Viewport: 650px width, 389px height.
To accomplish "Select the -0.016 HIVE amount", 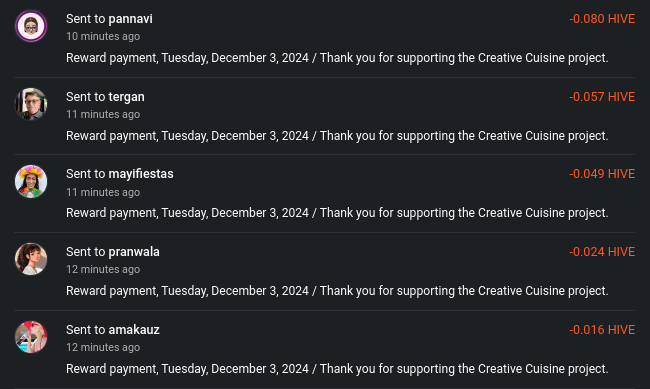I will [602, 330].
